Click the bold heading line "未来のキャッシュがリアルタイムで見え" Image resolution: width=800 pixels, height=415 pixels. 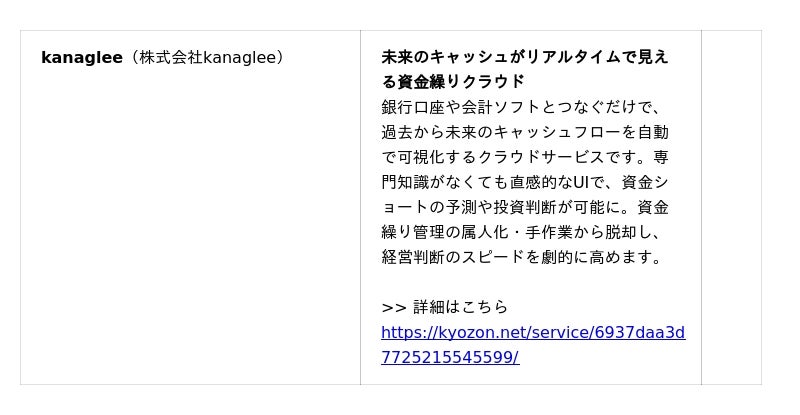click(x=524, y=57)
